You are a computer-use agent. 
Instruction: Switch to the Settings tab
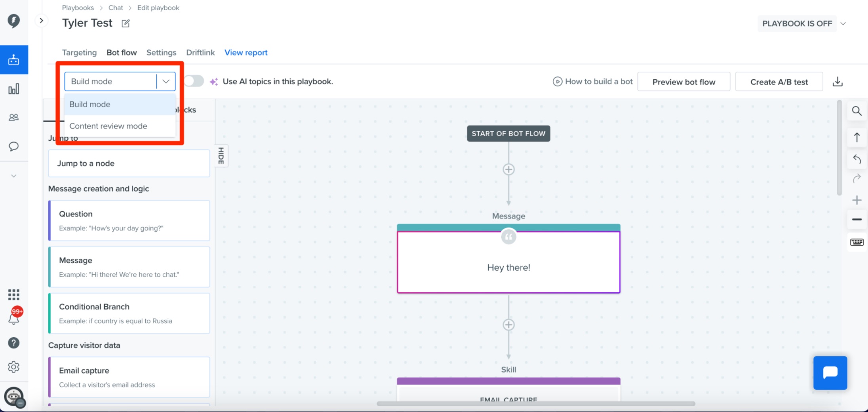point(161,53)
